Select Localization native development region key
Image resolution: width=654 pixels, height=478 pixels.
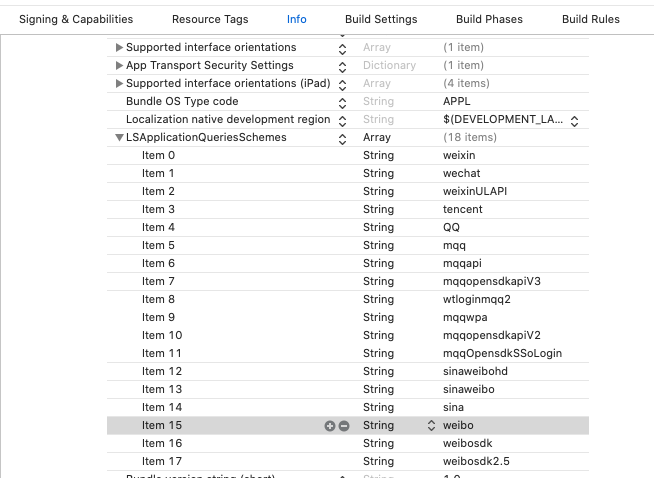point(228,119)
